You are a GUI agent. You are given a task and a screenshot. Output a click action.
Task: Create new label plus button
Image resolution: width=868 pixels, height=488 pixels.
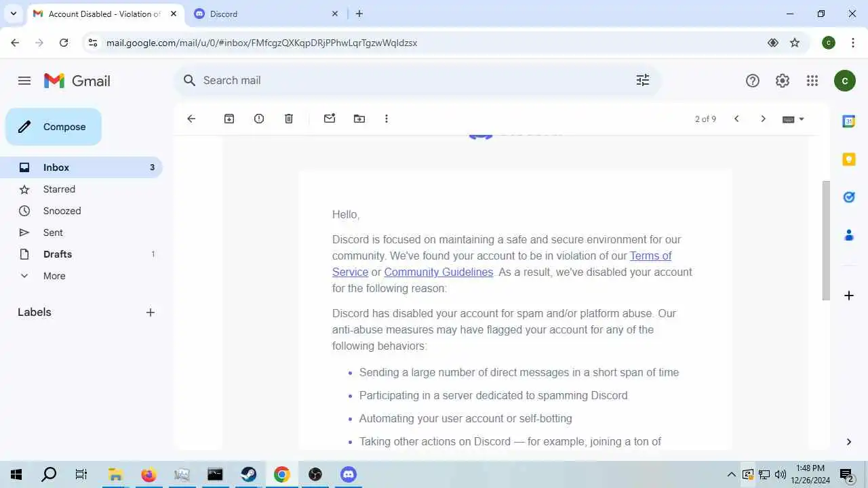pos(151,312)
